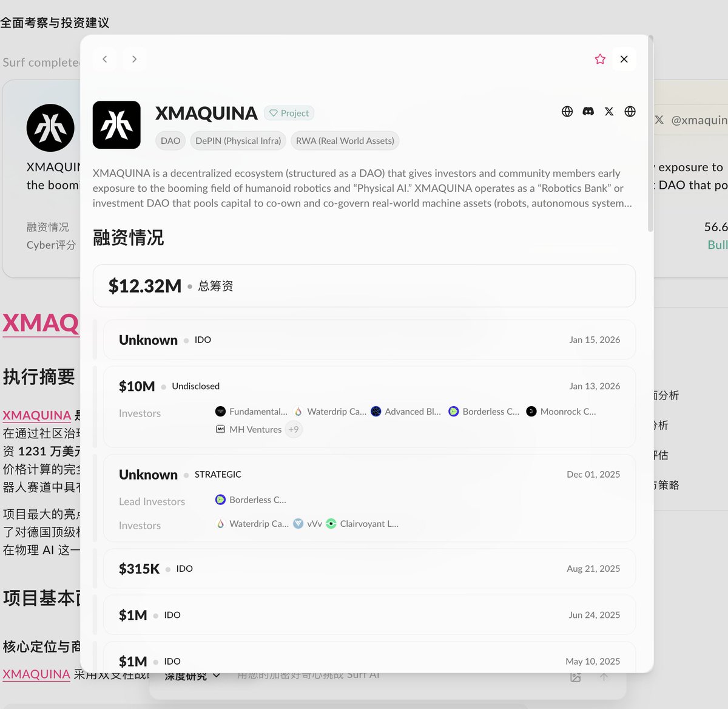This screenshot has height=709, width=728.
Task: Toggle the pink star to favorite XMAQUINA
Action: [x=600, y=59]
